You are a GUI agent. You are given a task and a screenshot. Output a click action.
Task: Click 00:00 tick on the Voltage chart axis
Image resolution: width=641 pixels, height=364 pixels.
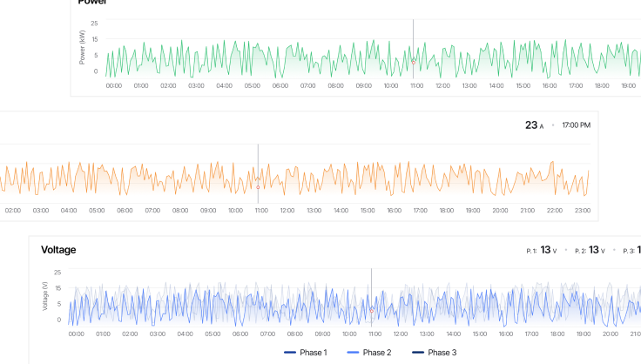tap(77, 334)
